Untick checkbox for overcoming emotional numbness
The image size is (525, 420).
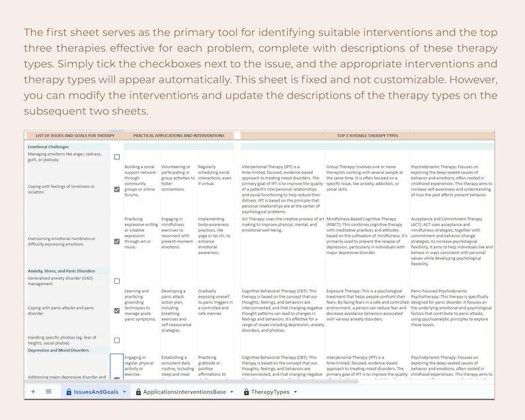coord(117,241)
